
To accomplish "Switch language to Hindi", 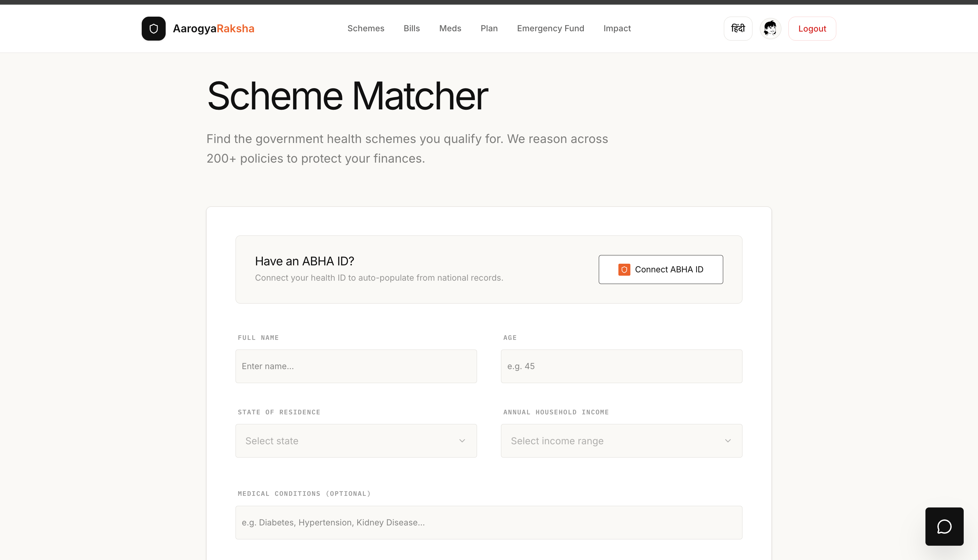I will tap(737, 29).
